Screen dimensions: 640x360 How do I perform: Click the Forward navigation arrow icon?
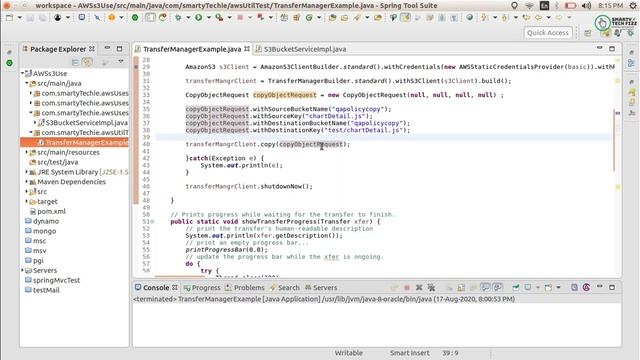coord(559,18)
